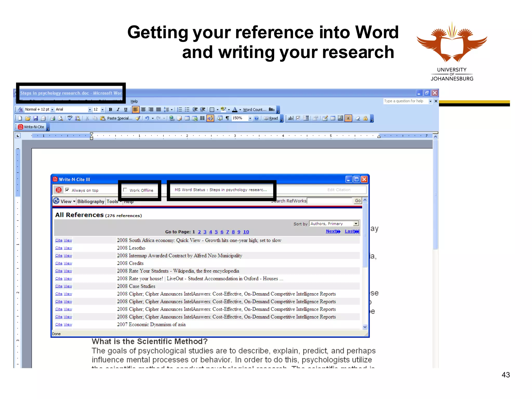Image resolution: width=532 pixels, height=399 pixels.
Task: Open the 150% zoom dropdown
Action: (x=250, y=118)
